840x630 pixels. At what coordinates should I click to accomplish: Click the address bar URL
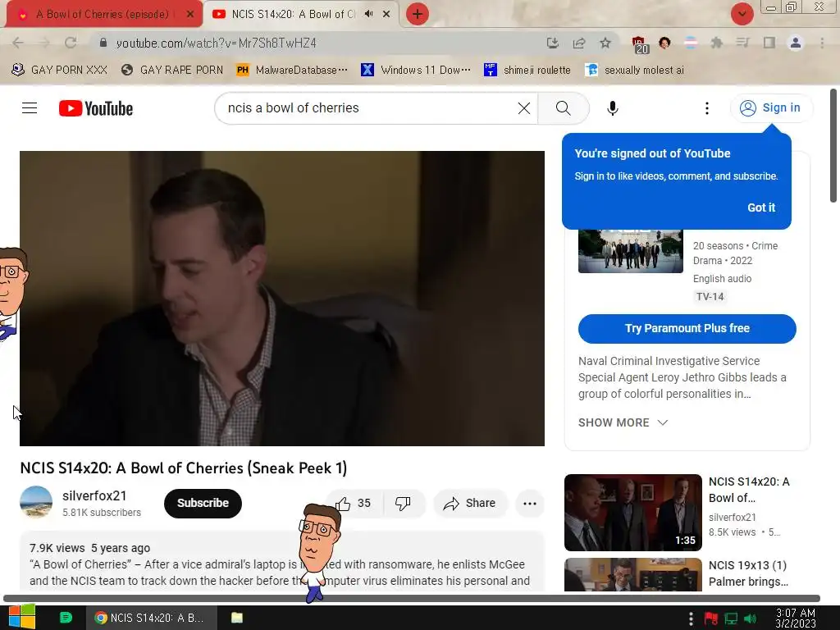click(x=216, y=43)
